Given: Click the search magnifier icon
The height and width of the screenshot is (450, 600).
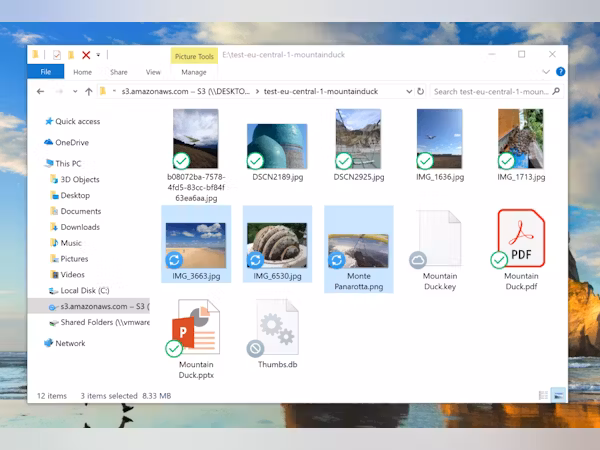Looking at the screenshot, I should [x=556, y=91].
